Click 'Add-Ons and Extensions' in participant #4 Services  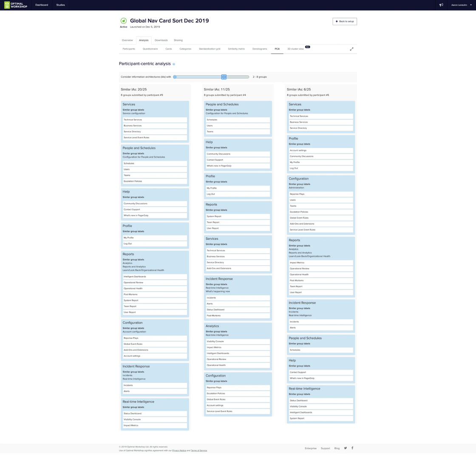[x=238, y=269]
